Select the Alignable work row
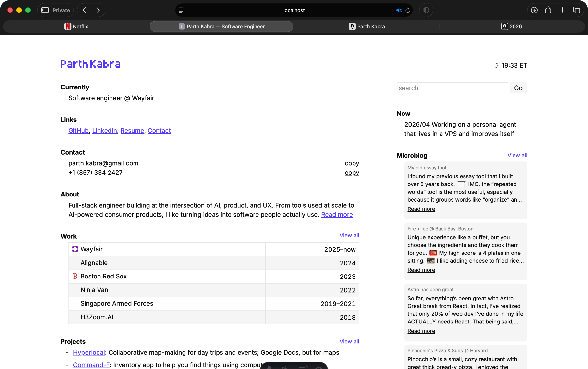The width and height of the screenshot is (588, 369). pyautogui.click(x=214, y=263)
